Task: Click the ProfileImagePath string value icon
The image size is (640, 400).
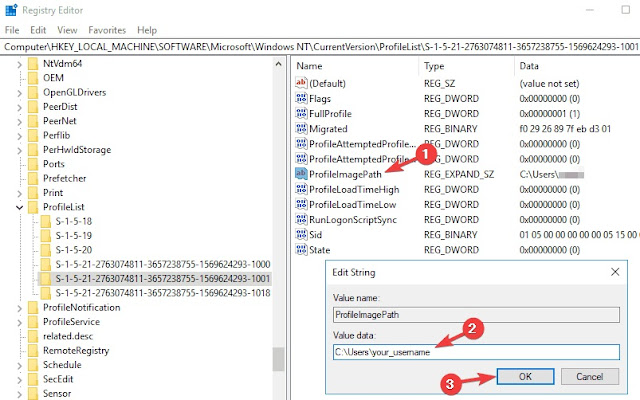Action: (301, 174)
